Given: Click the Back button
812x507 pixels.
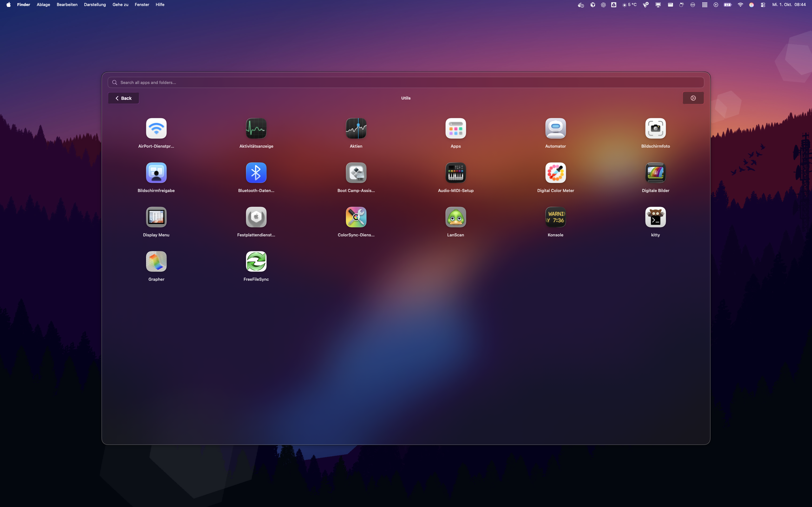Looking at the screenshot, I should tap(123, 98).
